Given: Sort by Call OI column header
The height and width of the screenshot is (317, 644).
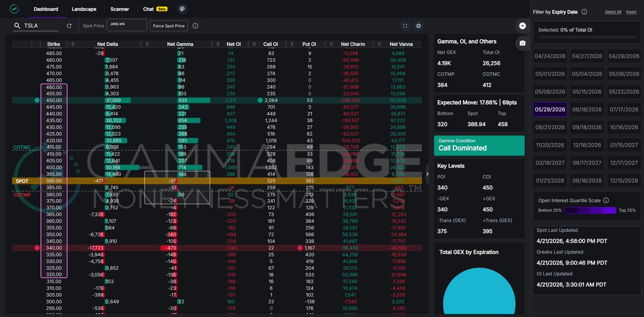Looking at the screenshot, I should click(x=271, y=44).
